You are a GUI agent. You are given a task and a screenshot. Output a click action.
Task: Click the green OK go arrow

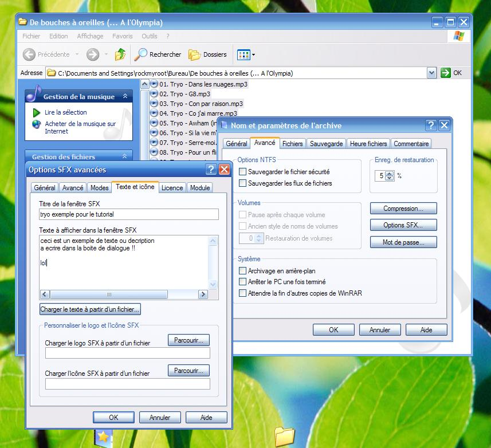(x=446, y=73)
